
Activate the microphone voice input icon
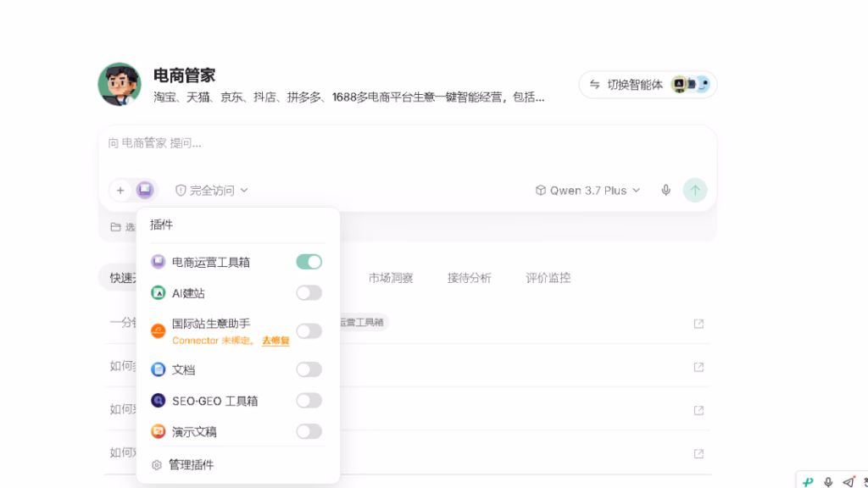coord(666,191)
